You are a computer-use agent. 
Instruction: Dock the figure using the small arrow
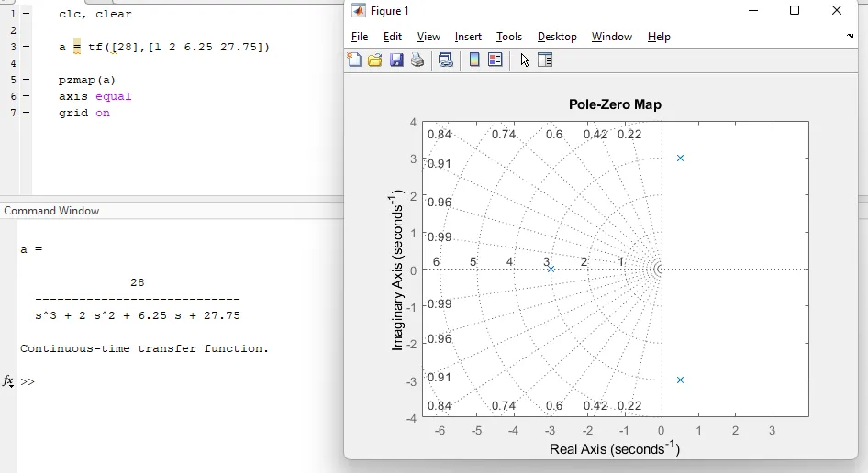point(850,37)
